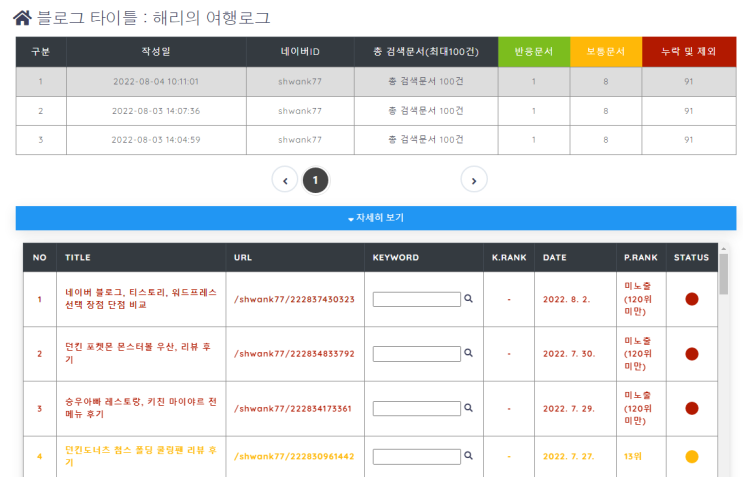Click the 네이버ID column header
743x477 pixels.
coord(300,52)
